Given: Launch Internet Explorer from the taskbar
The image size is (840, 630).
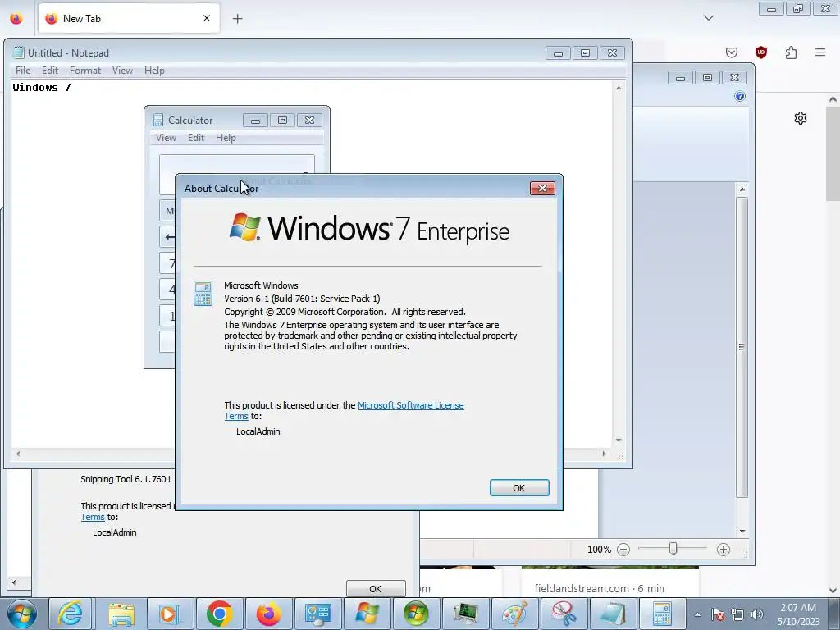Looking at the screenshot, I should [x=71, y=614].
